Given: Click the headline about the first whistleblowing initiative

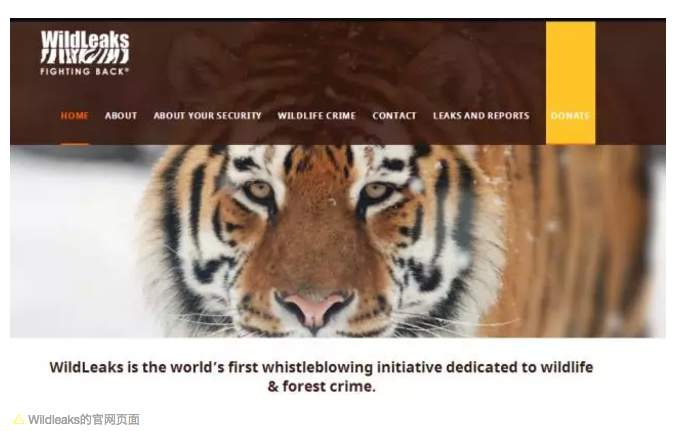Looking at the screenshot, I should 321,367.
